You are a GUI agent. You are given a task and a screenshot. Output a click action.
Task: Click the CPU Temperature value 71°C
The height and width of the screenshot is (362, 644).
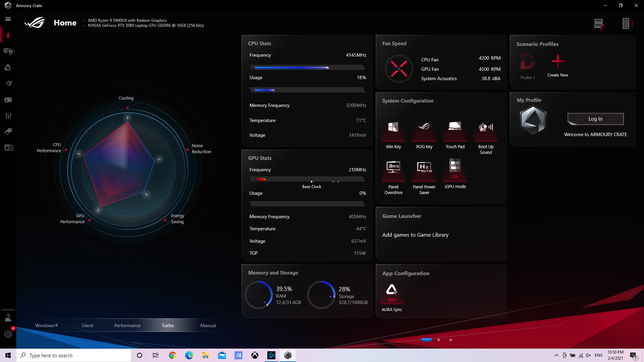pyautogui.click(x=361, y=120)
